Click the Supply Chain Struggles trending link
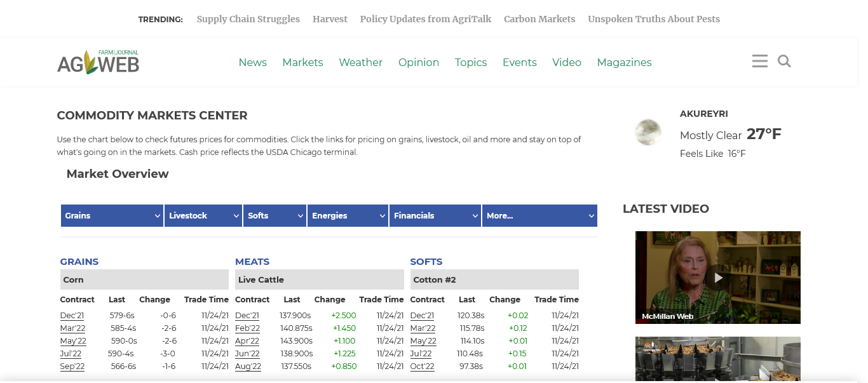This screenshot has height=383, width=868. pos(248,19)
